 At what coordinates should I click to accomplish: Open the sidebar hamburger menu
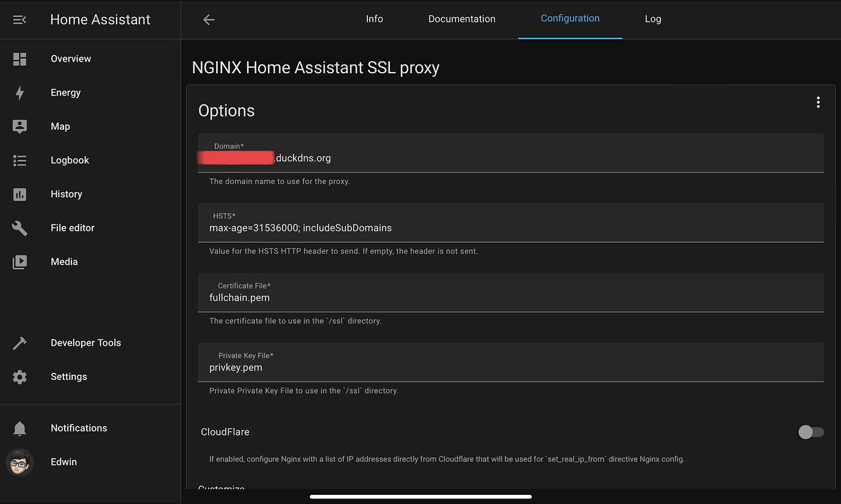click(x=19, y=19)
